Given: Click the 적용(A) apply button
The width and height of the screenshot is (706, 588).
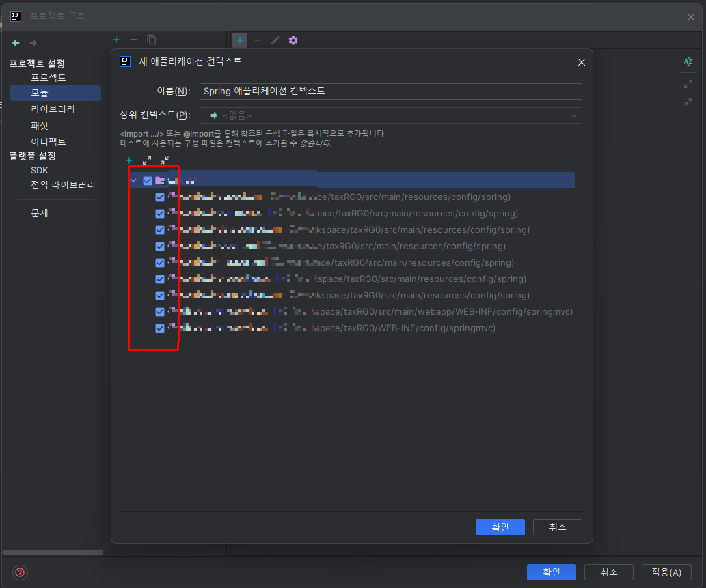Looking at the screenshot, I should (666, 572).
